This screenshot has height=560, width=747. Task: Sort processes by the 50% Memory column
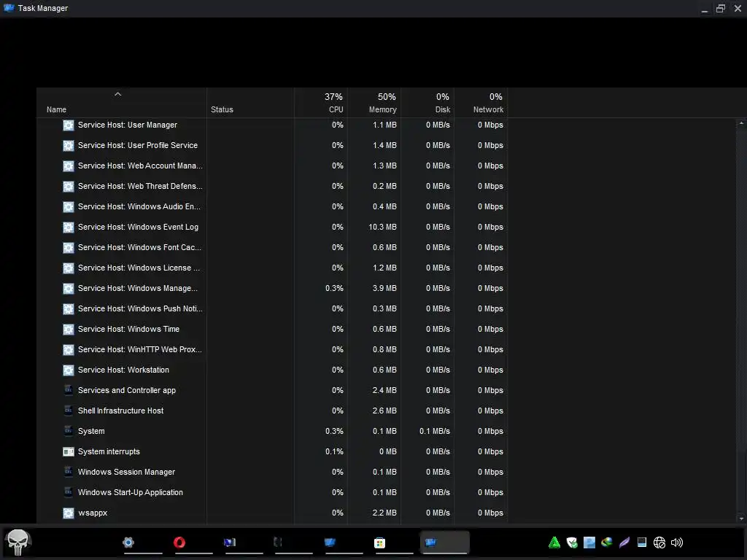coord(374,103)
